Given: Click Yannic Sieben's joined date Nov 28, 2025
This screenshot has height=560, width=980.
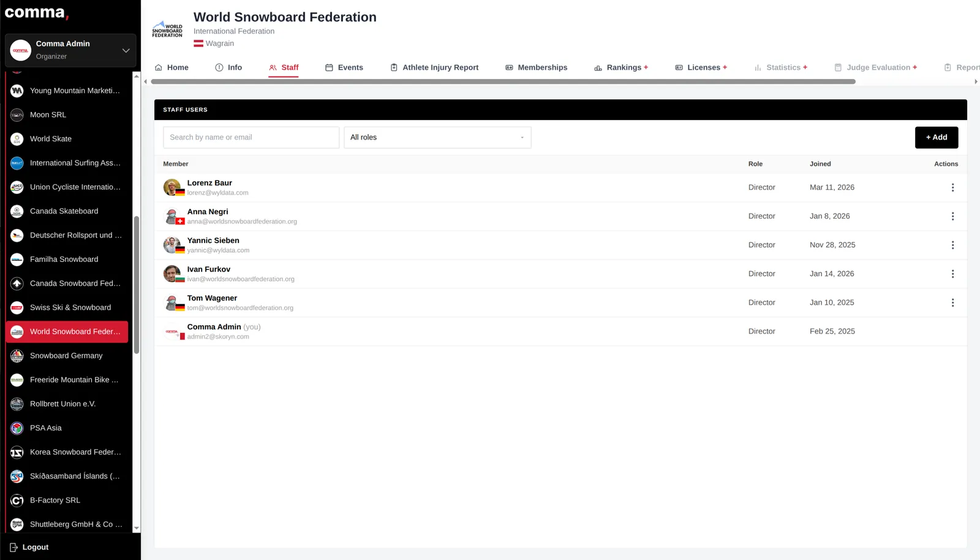Looking at the screenshot, I should (832, 245).
